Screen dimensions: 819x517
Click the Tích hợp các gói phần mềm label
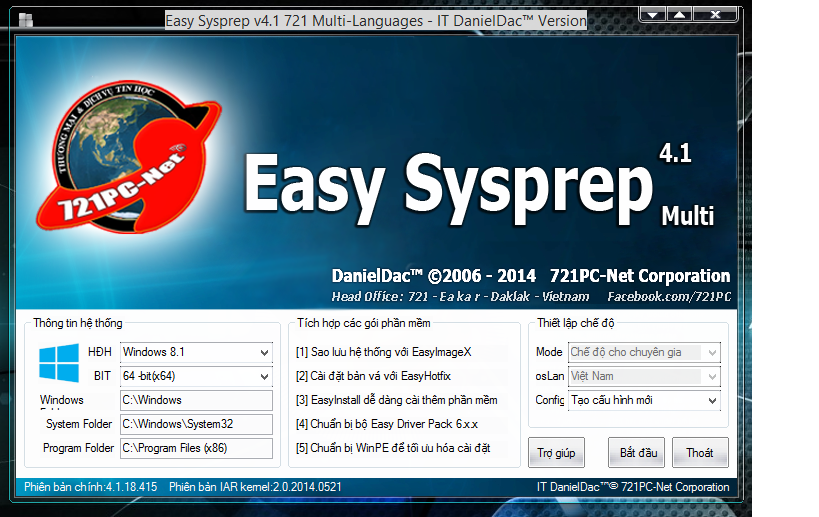point(364,323)
